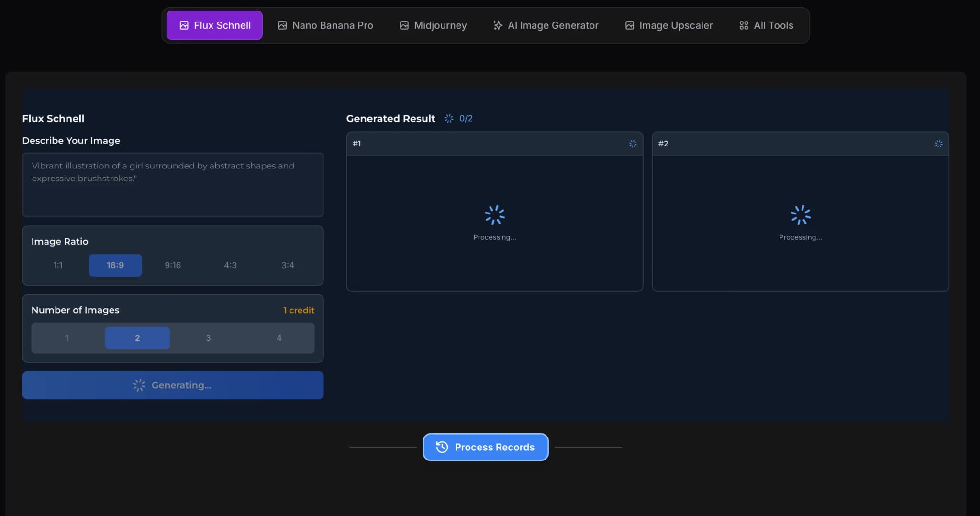
Task: Choose the 9:16 image ratio option
Action: [173, 265]
